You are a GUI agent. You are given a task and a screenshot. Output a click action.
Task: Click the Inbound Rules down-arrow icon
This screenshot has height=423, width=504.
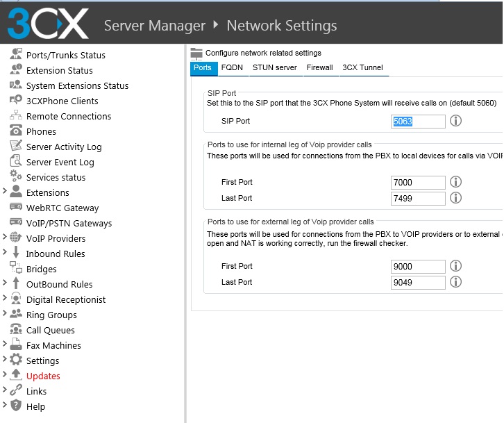pos(16,252)
